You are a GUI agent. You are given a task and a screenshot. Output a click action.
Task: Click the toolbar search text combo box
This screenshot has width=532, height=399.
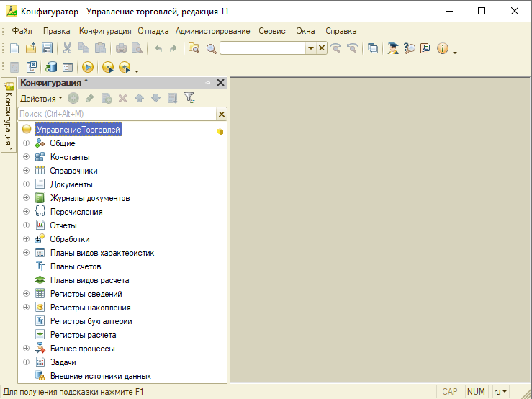(x=263, y=48)
